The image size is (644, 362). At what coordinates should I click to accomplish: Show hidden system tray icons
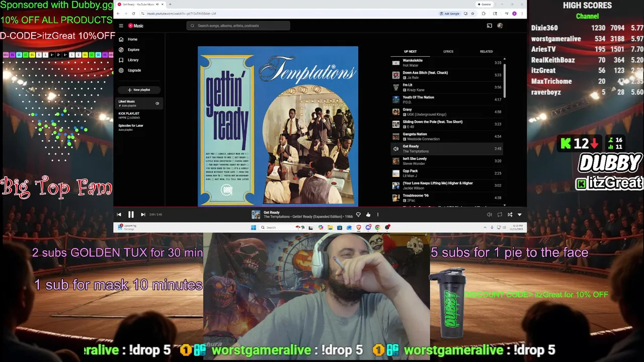[485, 227]
